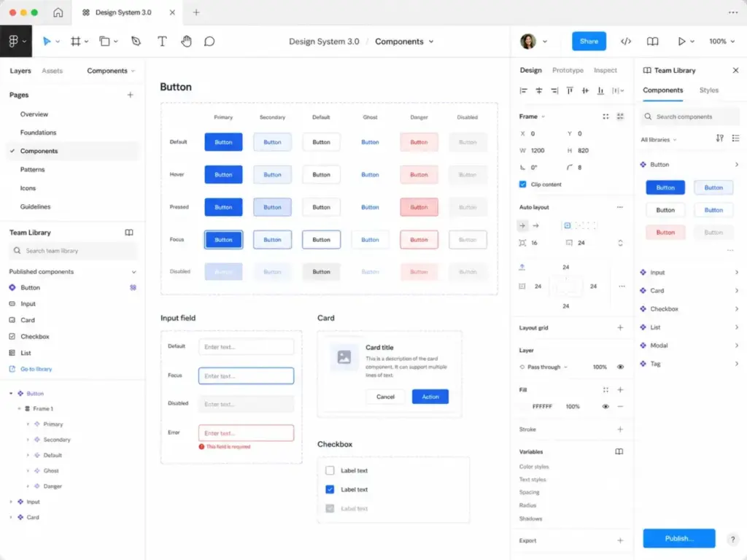Click the sort icon in Team Library

point(720,138)
